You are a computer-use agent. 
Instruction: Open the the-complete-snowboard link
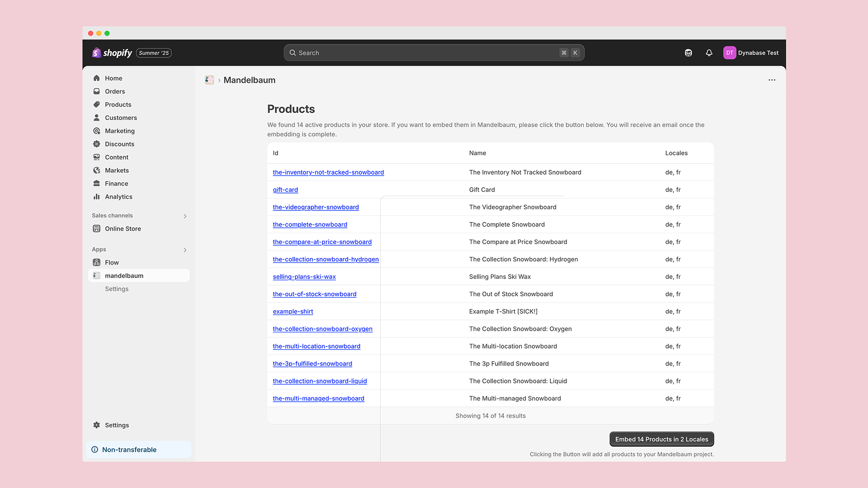click(x=310, y=224)
